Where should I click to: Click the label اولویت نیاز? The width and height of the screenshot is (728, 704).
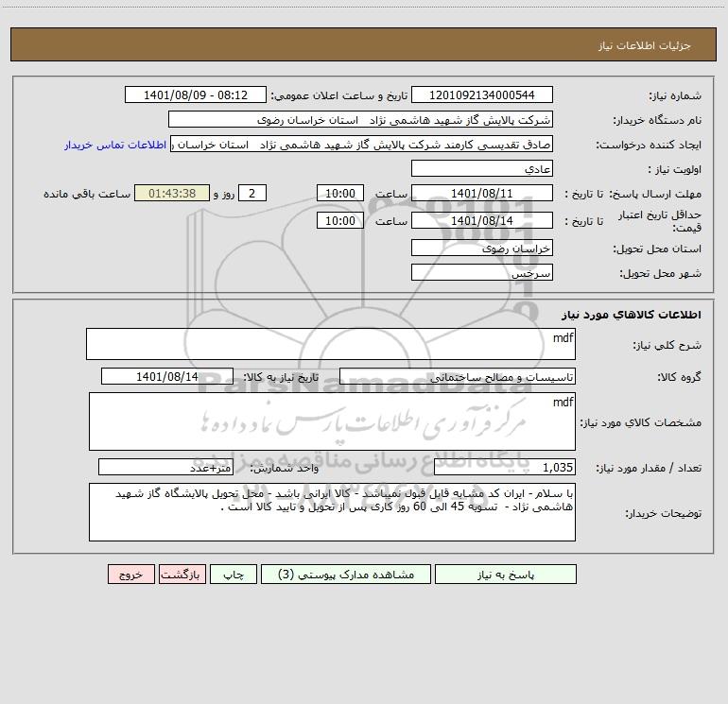(x=675, y=169)
